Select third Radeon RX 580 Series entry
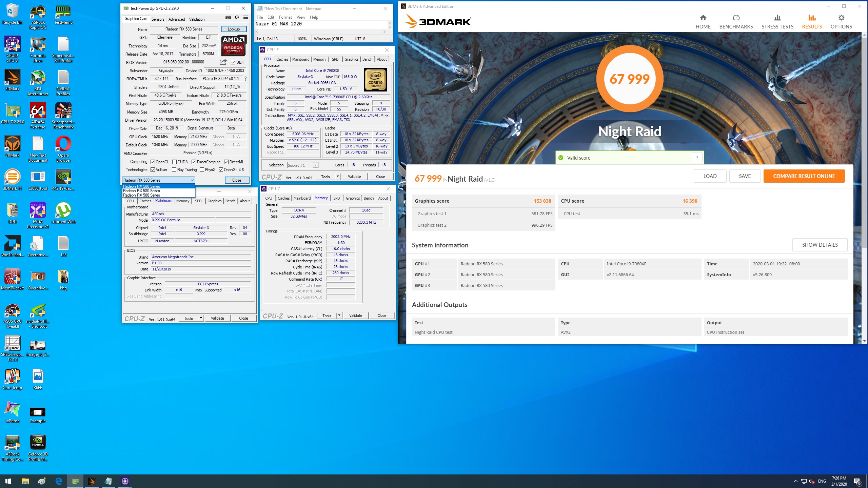This screenshot has width=868, height=488. pos(158,195)
